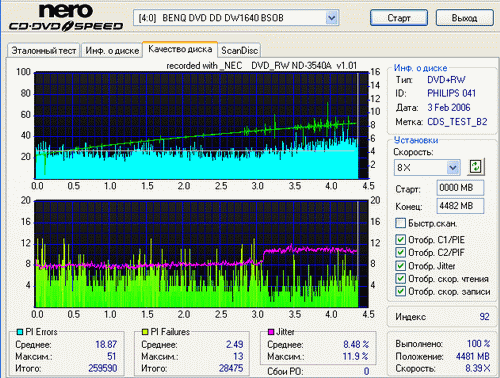
Task: Toggle Отобр. скор. записи checkbox
Action: [400, 291]
